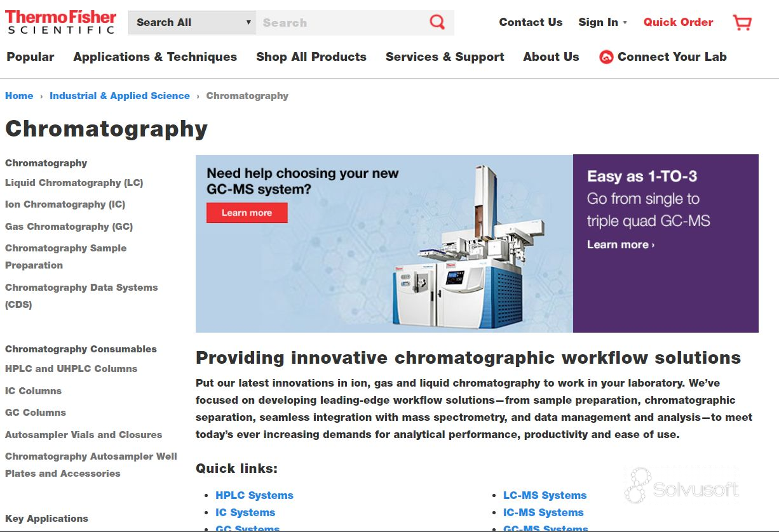Open HPLC Systems quick link
This screenshot has width=779, height=532.
(254, 495)
